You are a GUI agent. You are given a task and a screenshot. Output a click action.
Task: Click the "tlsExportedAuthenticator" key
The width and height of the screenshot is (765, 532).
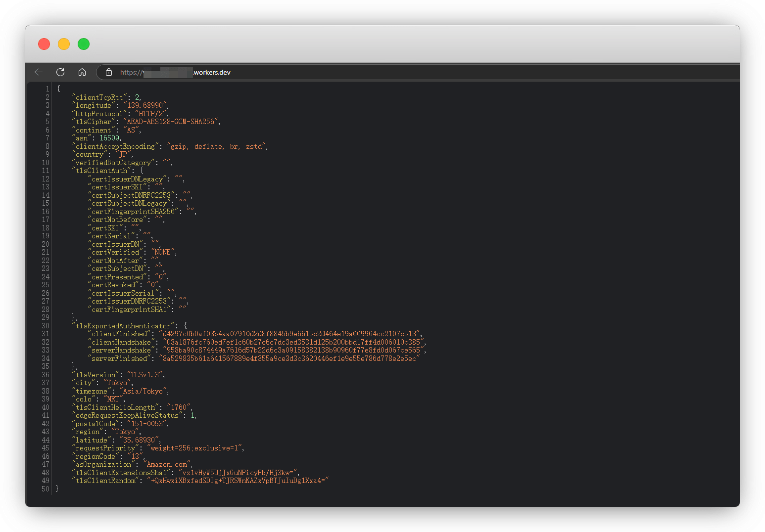coord(123,326)
